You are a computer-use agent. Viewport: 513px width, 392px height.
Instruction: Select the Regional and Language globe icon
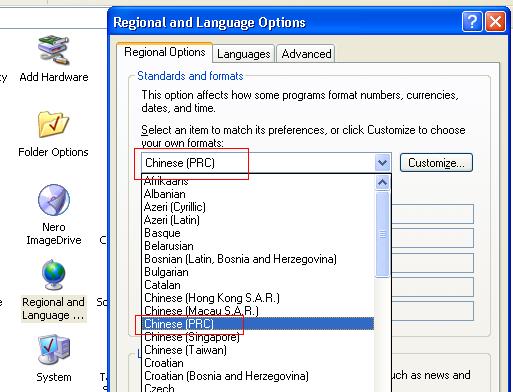point(53,275)
